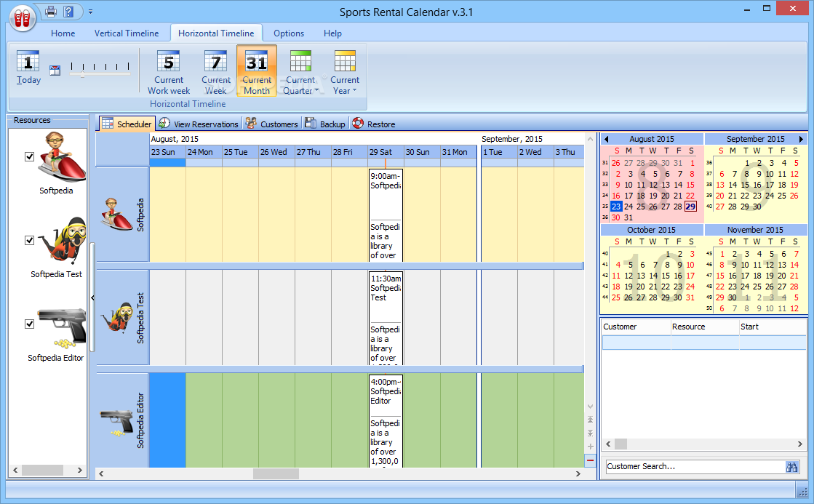Open Current Year dropdown
The height and width of the screenshot is (504, 814).
[345, 72]
